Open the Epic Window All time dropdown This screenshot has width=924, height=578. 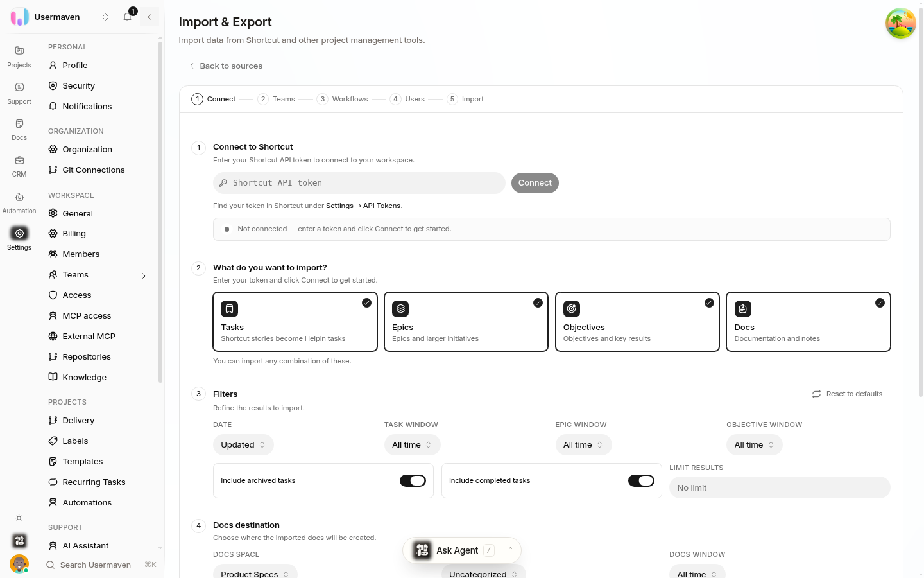click(583, 445)
